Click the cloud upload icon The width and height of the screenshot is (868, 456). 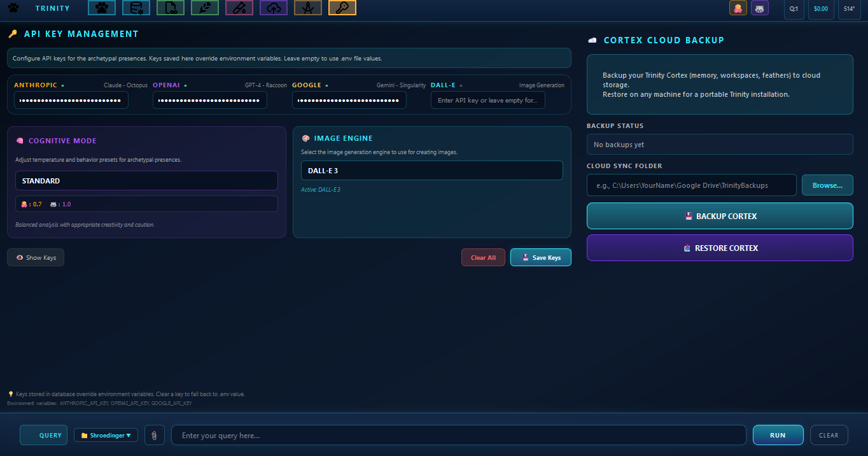point(274,8)
